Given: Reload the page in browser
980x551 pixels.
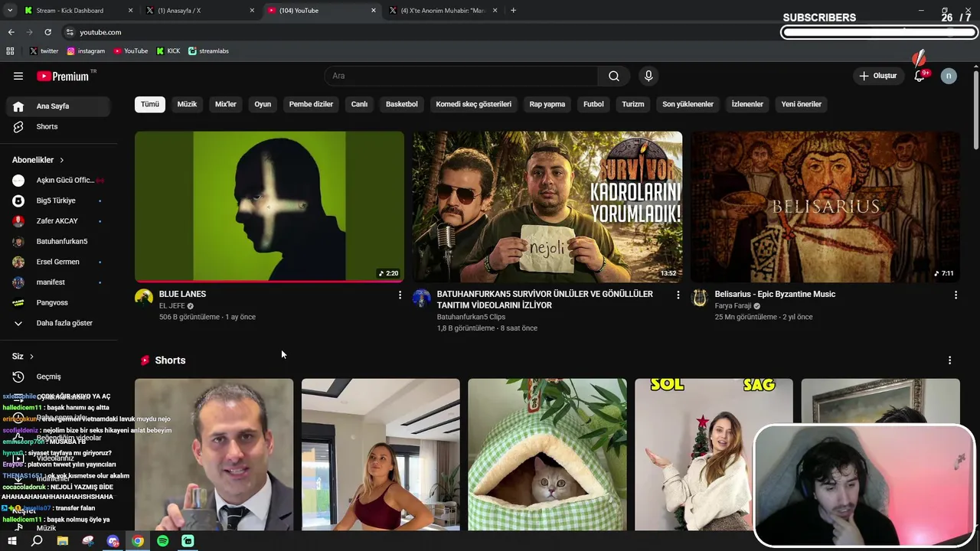Looking at the screenshot, I should point(47,32).
